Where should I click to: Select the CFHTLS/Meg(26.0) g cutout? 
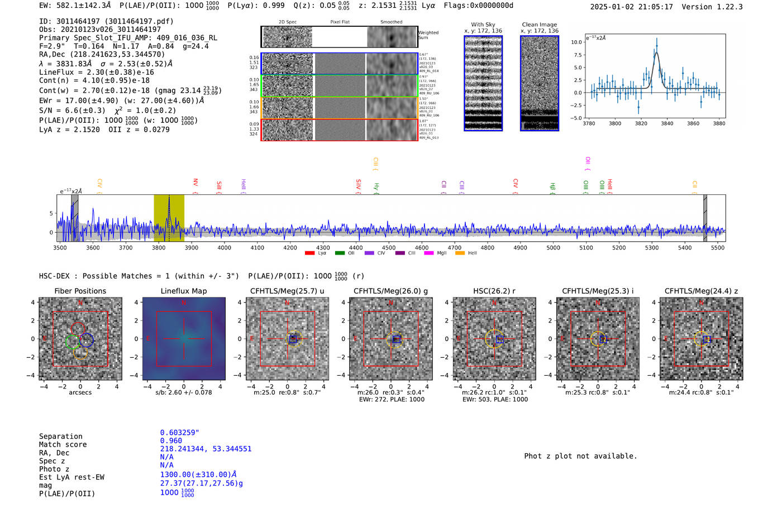pos(391,339)
